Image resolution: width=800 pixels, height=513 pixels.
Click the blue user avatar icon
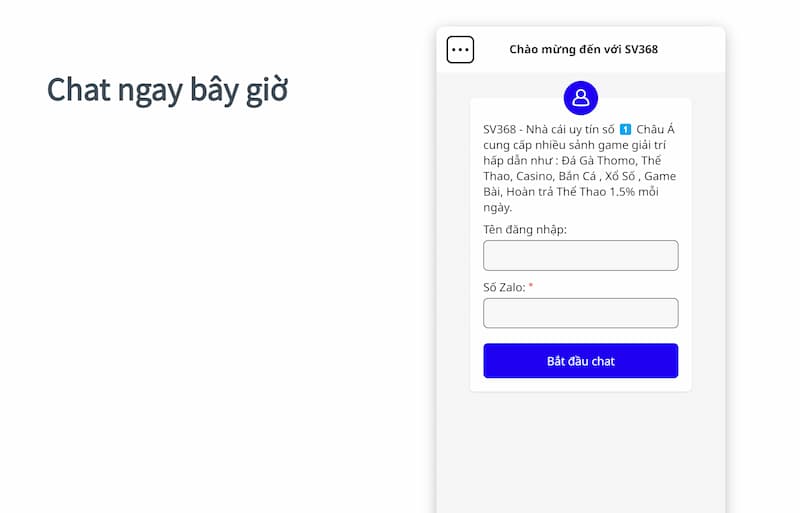click(581, 98)
